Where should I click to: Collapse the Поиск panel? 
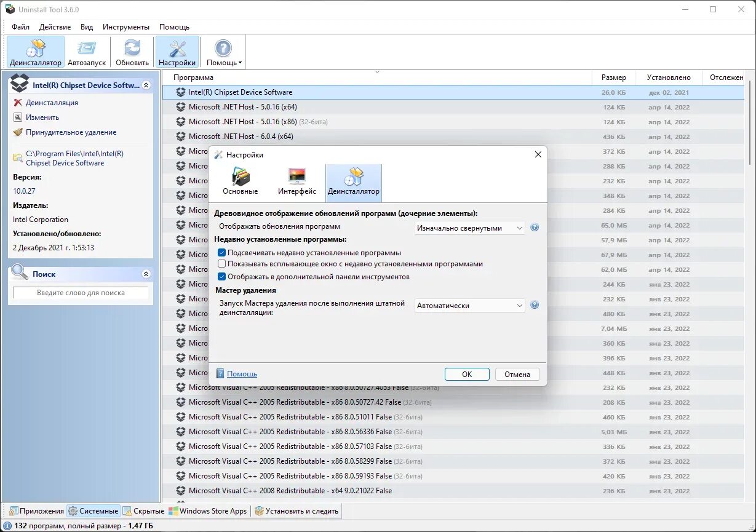[146, 274]
